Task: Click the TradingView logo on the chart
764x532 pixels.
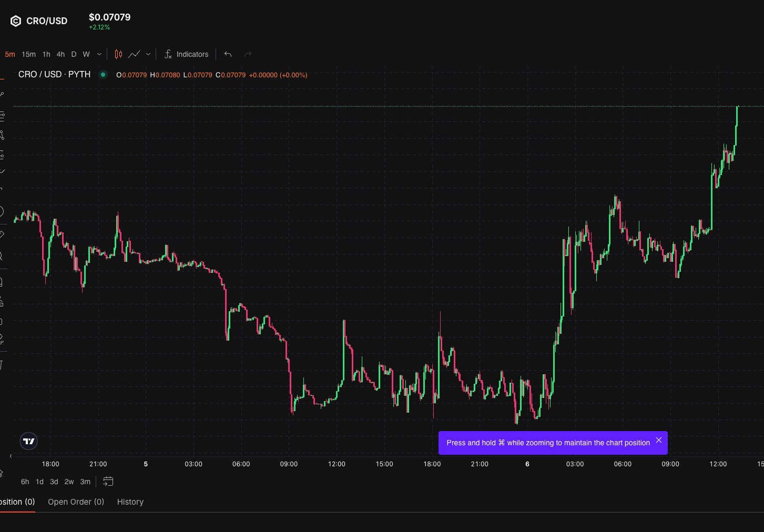Action: (29, 441)
